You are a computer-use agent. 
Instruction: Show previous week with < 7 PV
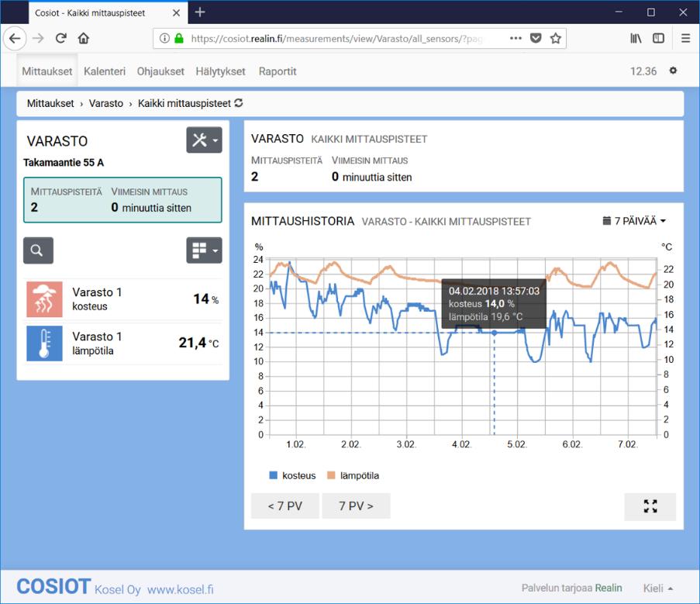click(284, 506)
